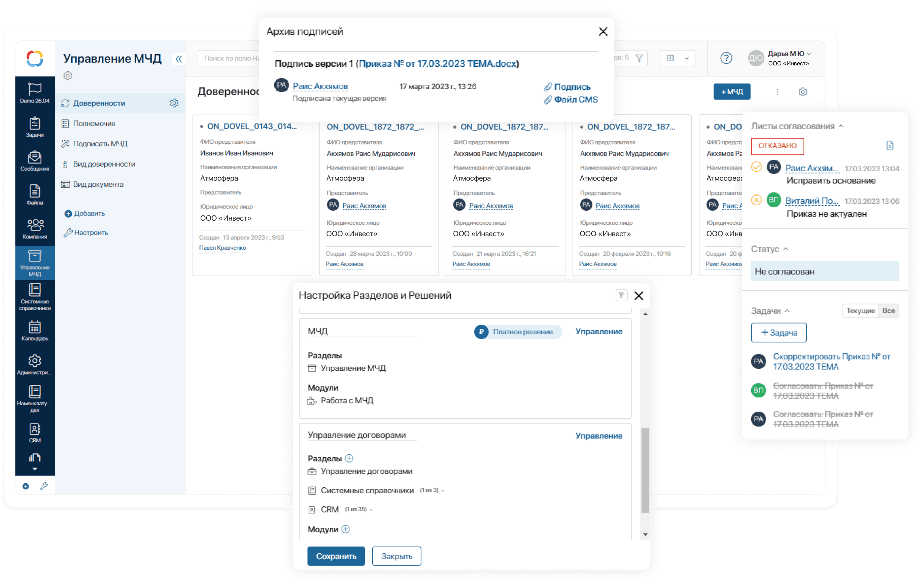Image resolution: width=924 pixels, height=584 pixels.
Task: Click the filter funnel icon
Action: point(639,58)
